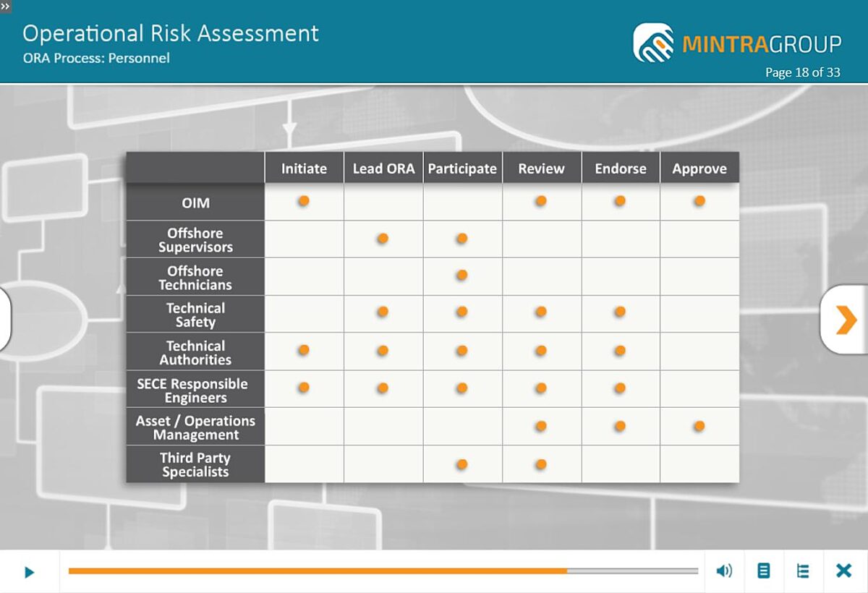Select the Approve column header
This screenshot has height=593, width=868.
tap(699, 168)
